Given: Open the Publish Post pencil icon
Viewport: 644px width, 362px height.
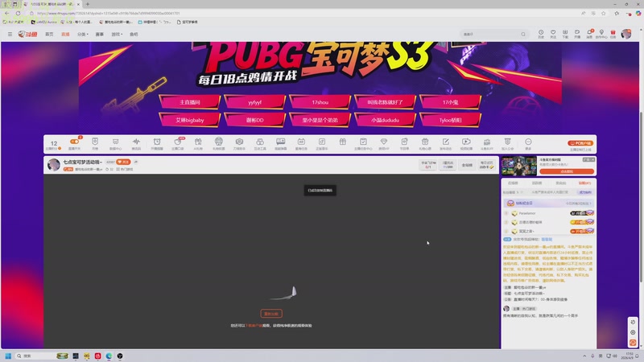Looking at the screenshot, I should click(446, 143).
